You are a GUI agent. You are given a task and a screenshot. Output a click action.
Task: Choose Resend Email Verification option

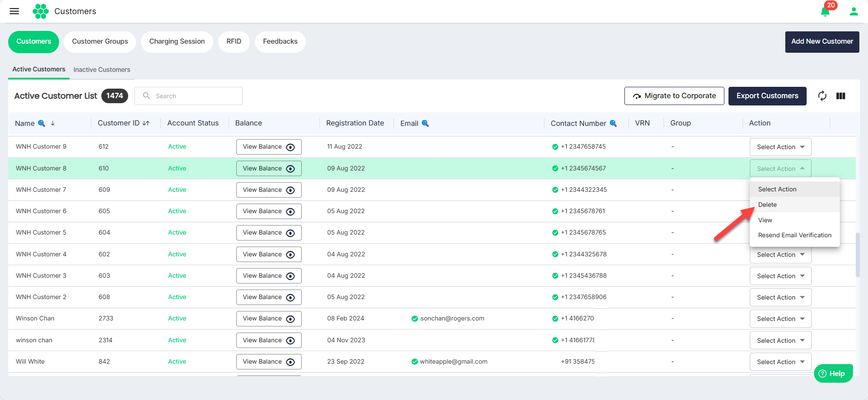[x=794, y=235]
